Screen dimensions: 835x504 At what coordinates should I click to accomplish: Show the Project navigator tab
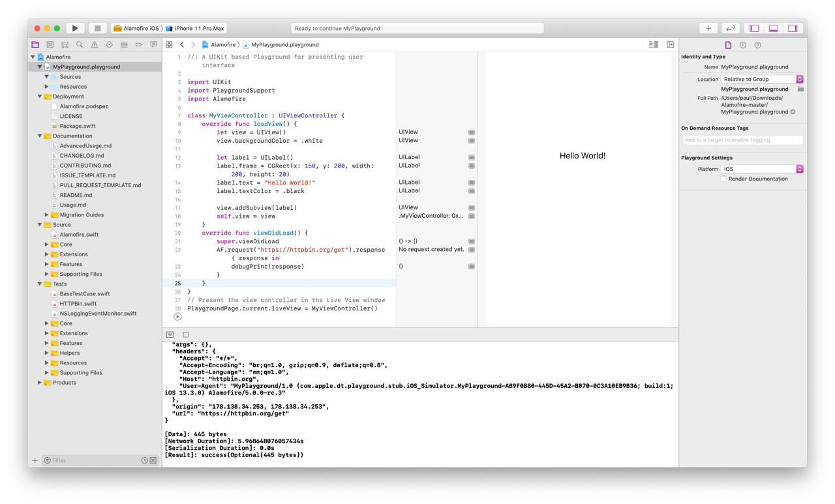point(35,44)
